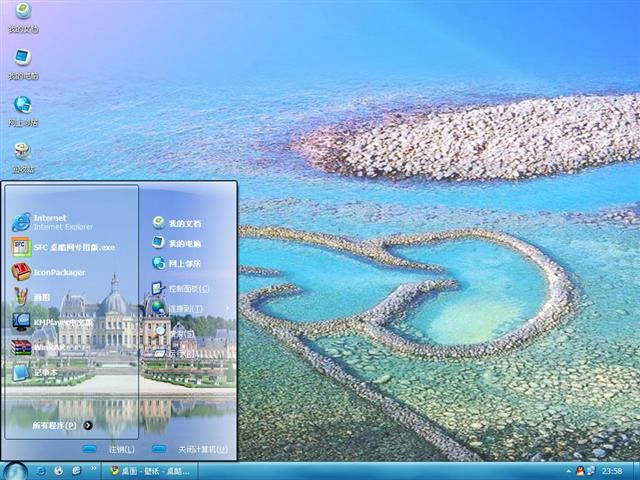Click the Start orb on the taskbar
This screenshot has height=480, width=640.
[x=16, y=471]
